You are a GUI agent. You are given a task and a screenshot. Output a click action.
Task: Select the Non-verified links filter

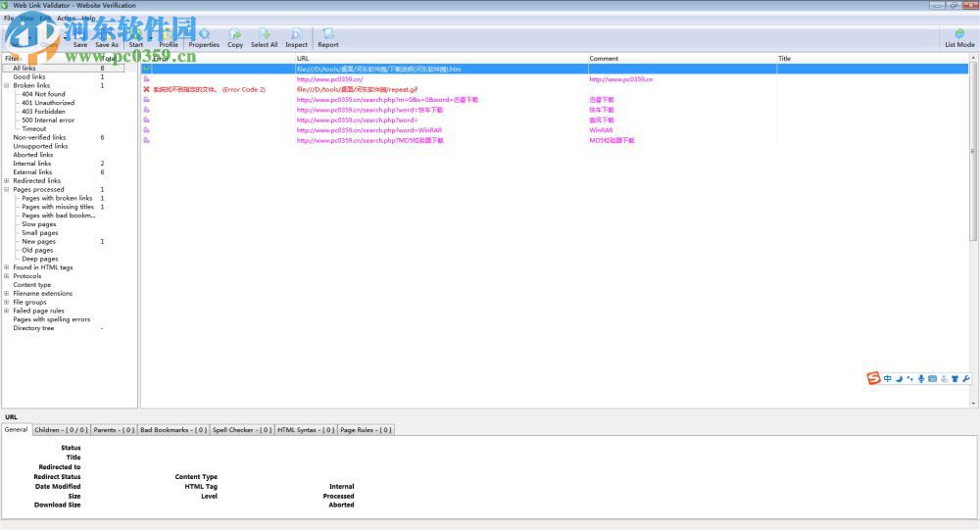39,137
